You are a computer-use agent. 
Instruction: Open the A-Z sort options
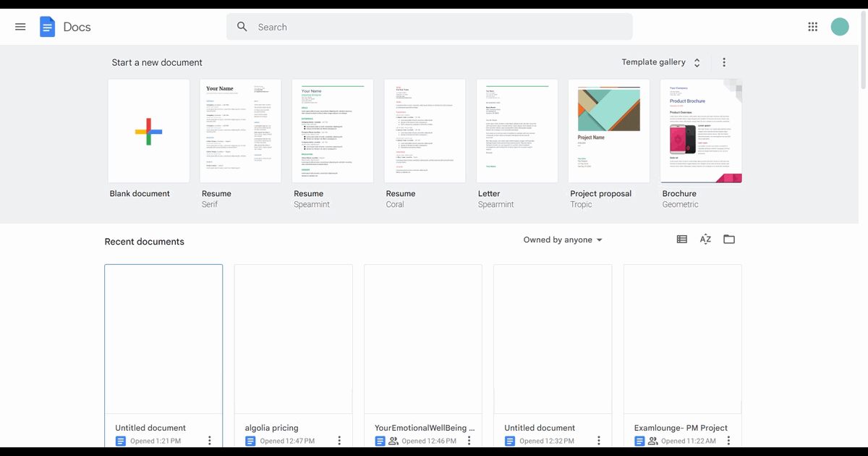click(705, 240)
